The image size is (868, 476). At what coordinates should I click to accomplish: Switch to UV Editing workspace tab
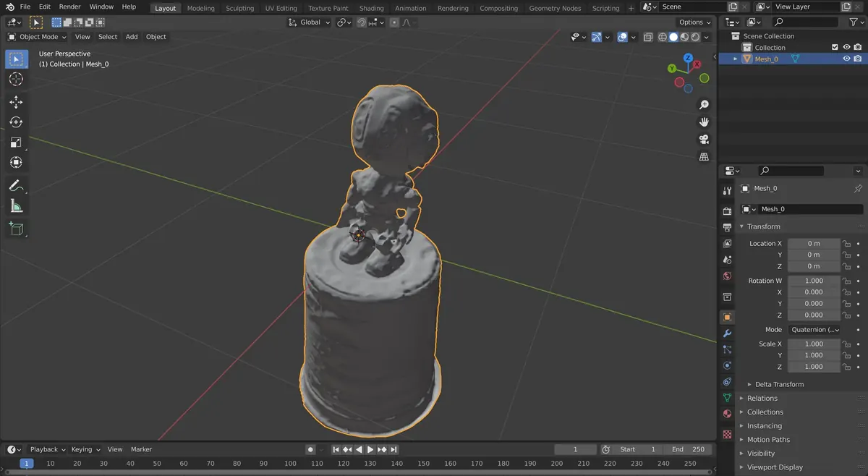(x=281, y=8)
